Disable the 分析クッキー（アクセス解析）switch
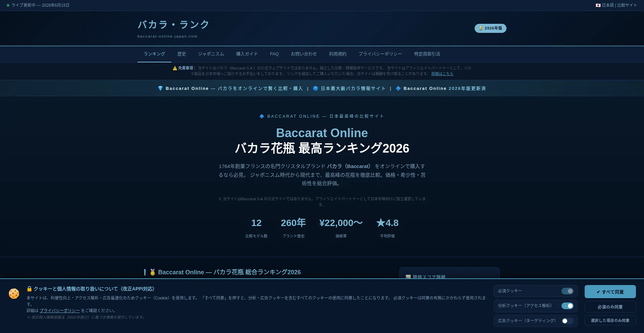This screenshot has height=333, width=644. (568, 306)
